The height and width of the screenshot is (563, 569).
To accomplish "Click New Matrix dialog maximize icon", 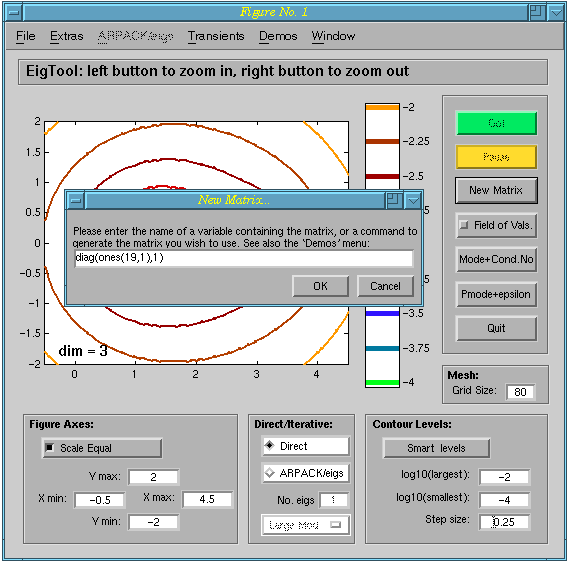I will [x=394, y=200].
